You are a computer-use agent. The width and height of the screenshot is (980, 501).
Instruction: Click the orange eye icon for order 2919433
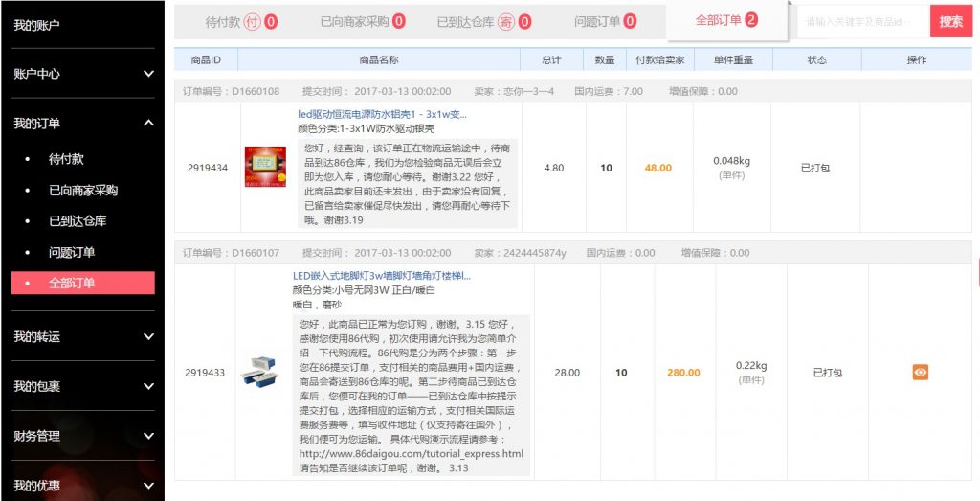920,372
